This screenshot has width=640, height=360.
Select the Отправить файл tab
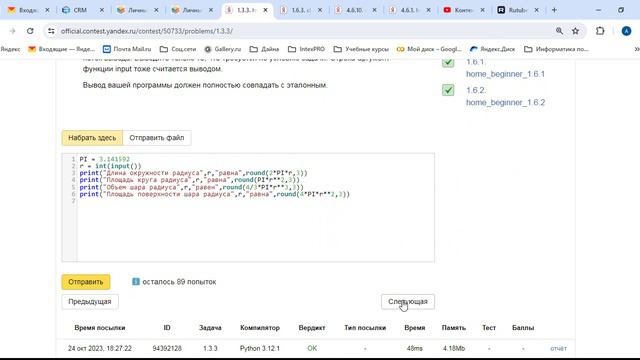157,138
